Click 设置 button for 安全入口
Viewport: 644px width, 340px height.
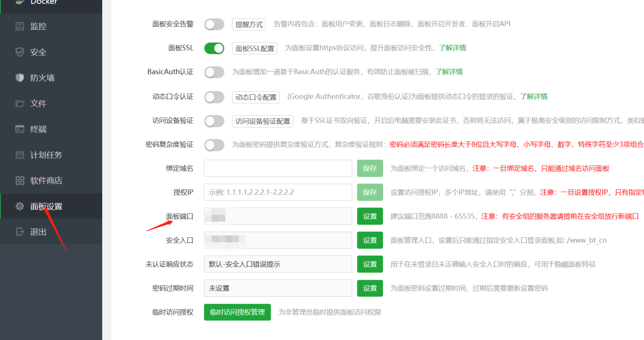(x=370, y=240)
